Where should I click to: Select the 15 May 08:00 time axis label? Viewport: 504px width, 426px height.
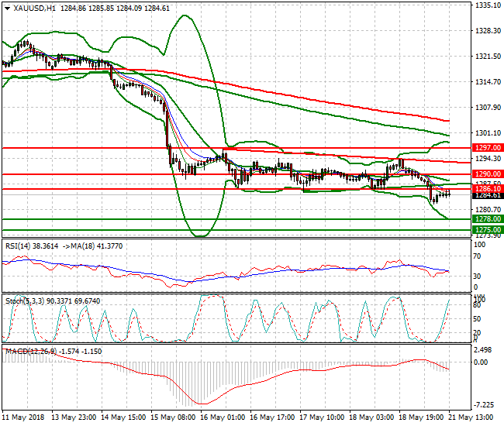click(x=173, y=417)
